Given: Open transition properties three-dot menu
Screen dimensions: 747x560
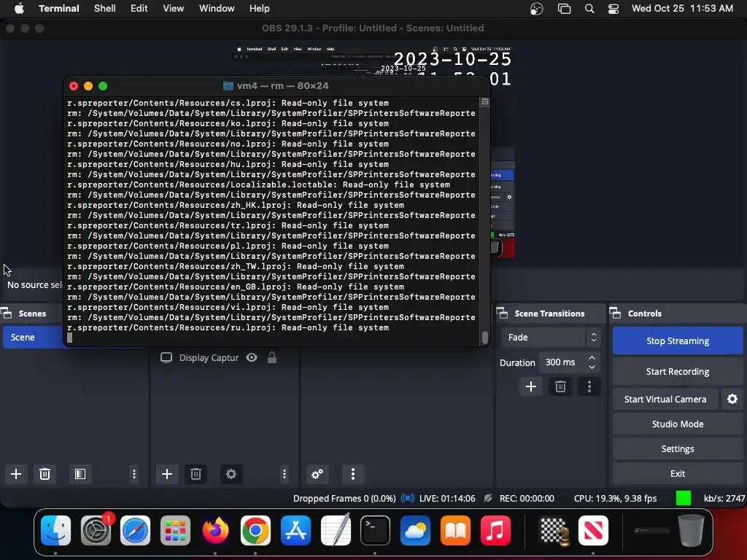Looking at the screenshot, I should click(589, 386).
